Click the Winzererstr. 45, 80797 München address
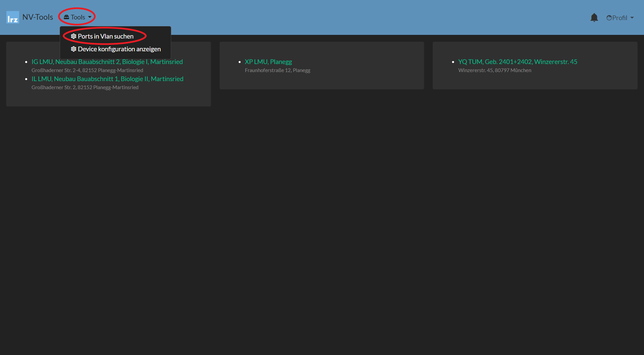This screenshot has height=355, width=644. pos(494,70)
